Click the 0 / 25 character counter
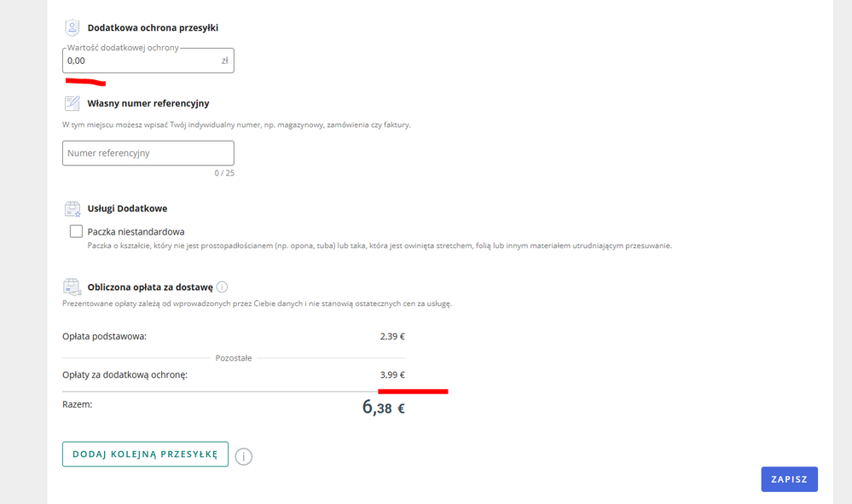This screenshot has height=504, width=852. [224, 173]
